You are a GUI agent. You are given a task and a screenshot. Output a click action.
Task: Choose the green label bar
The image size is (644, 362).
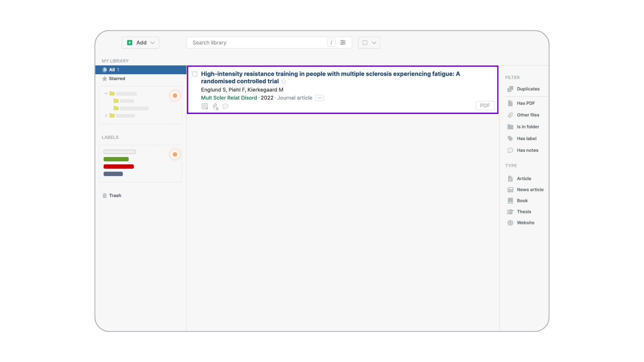[116, 159]
